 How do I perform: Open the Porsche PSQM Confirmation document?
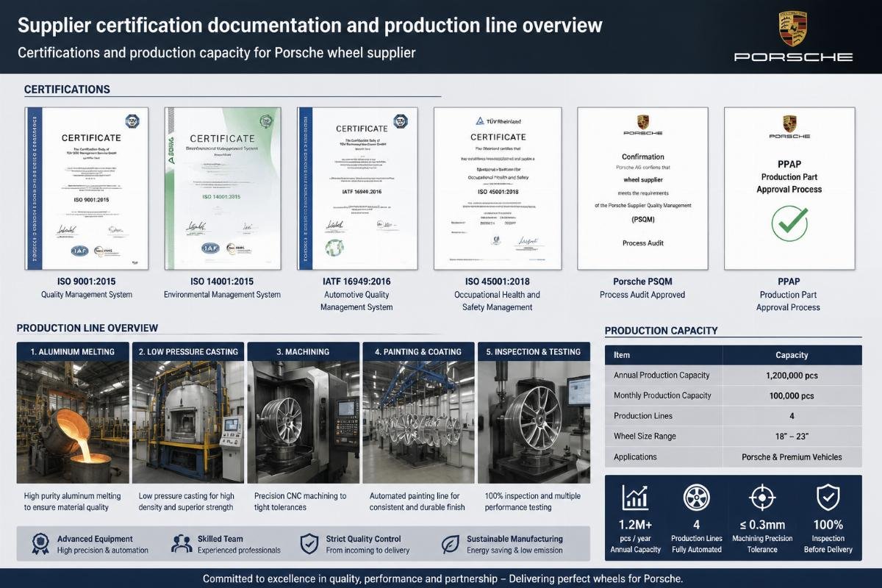[642, 188]
